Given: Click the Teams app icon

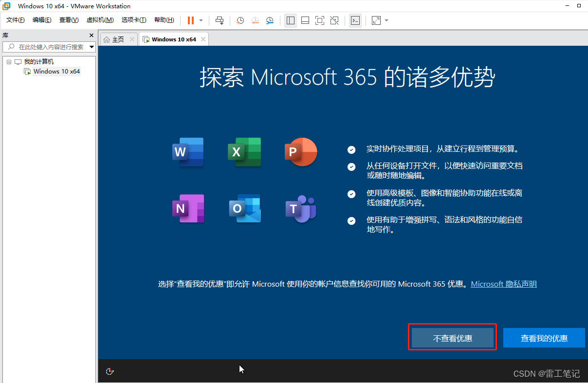Looking at the screenshot, I should pyautogui.click(x=301, y=208).
